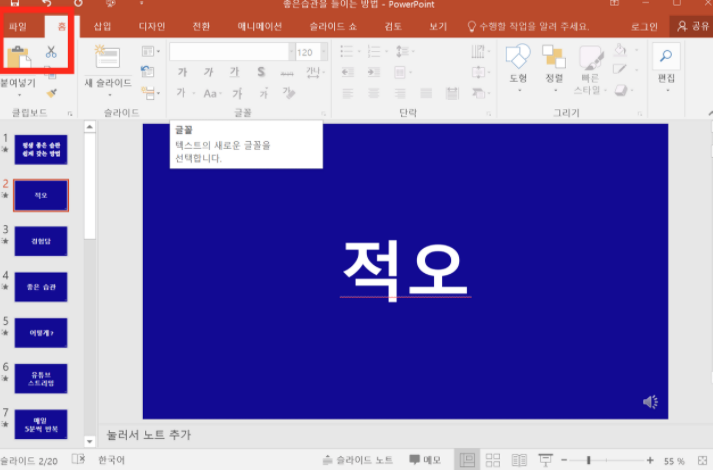Click the Shape Outline pen icon
The width and height of the screenshot is (713, 470).
(x=620, y=69)
